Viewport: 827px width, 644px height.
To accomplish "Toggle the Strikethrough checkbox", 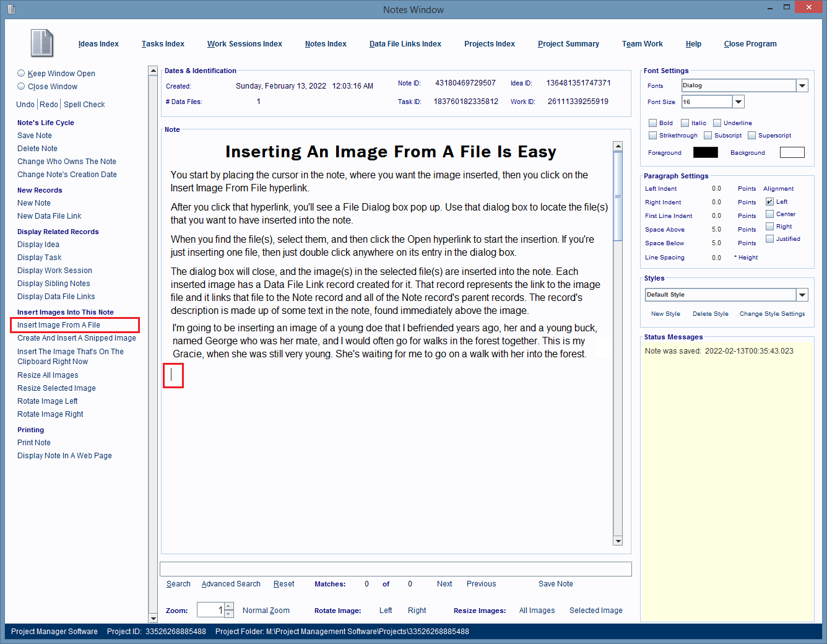I will (x=652, y=135).
